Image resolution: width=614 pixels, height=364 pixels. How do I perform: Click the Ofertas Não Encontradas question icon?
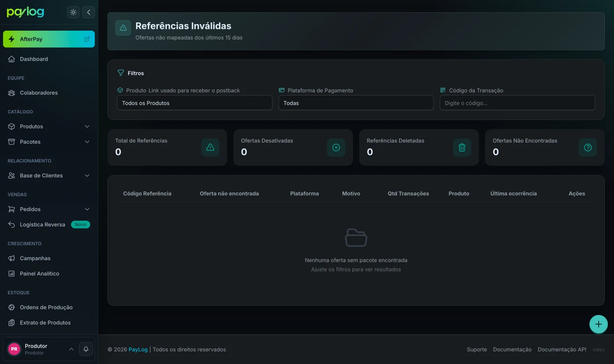[x=588, y=148]
